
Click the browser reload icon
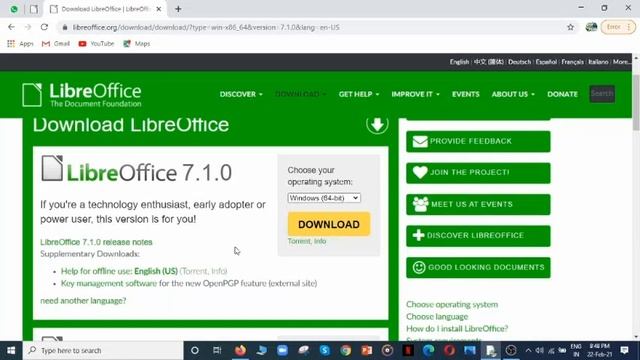pos(44,27)
